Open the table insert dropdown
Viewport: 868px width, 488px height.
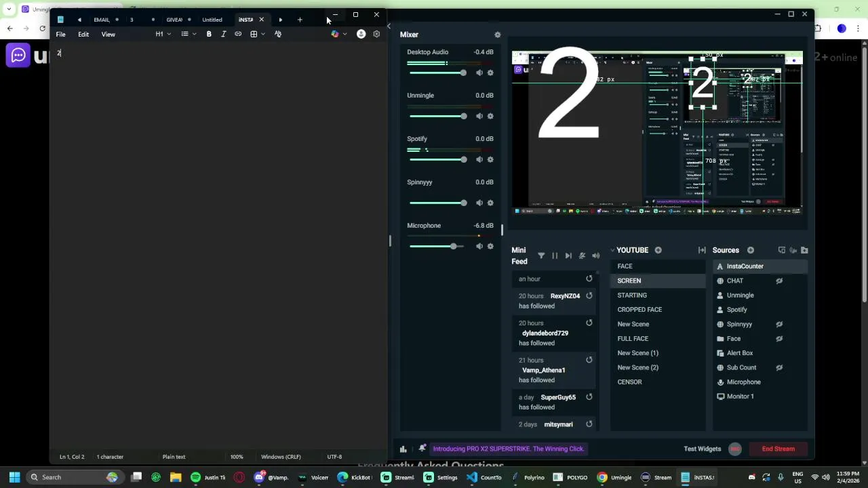[258, 34]
